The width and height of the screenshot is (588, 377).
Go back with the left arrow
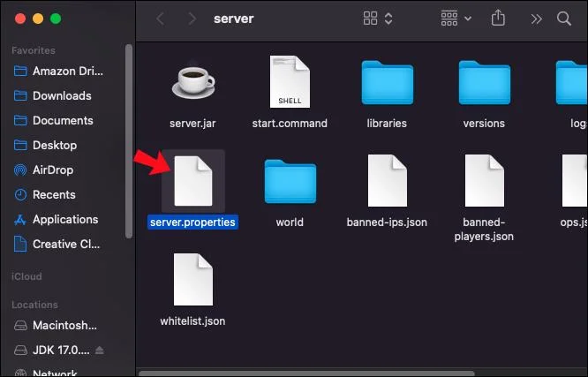(160, 19)
